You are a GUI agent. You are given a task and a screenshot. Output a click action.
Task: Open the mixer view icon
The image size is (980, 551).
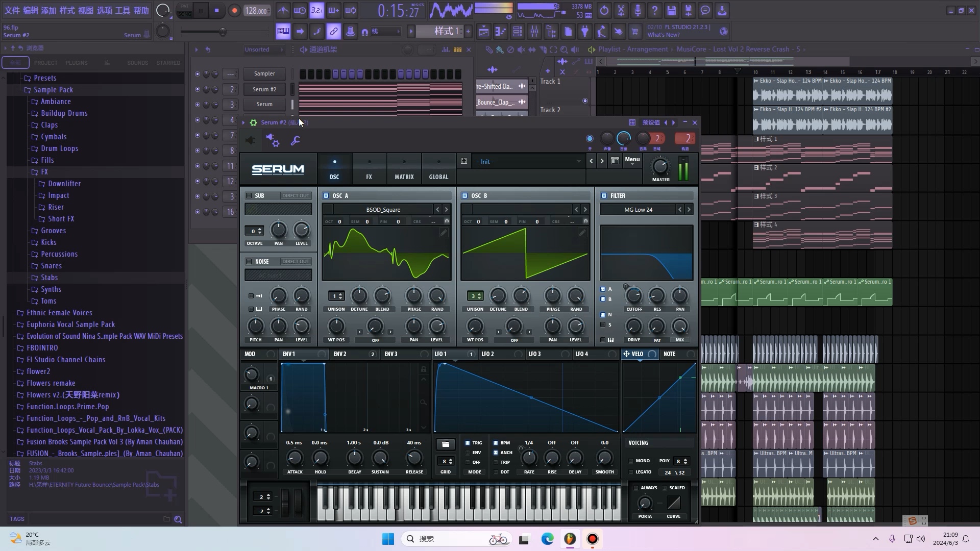click(534, 32)
